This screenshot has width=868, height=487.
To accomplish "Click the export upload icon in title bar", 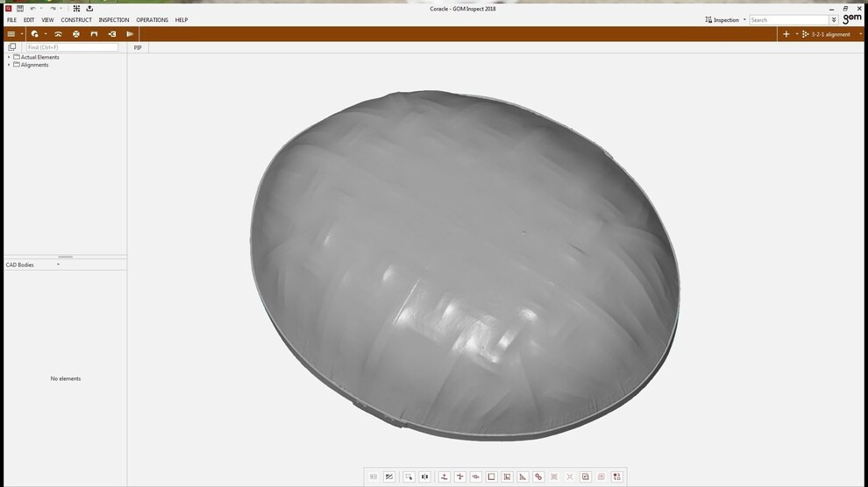I will point(89,9).
